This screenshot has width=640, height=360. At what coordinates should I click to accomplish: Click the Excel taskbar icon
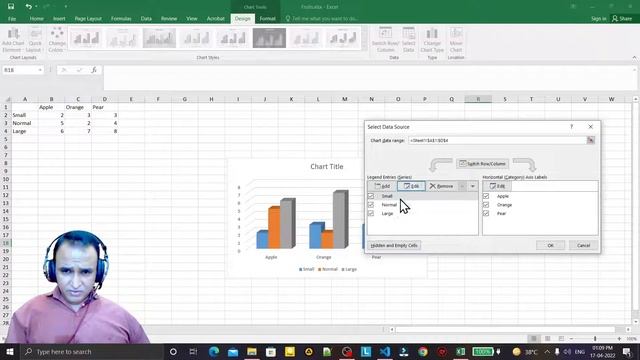pyautogui.click(x=461, y=351)
